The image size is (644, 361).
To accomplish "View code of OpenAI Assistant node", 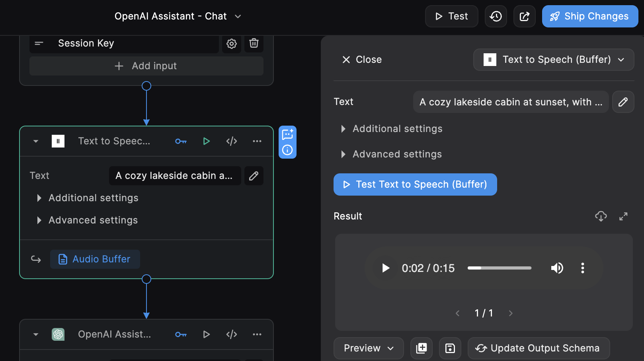I will pos(232,334).
